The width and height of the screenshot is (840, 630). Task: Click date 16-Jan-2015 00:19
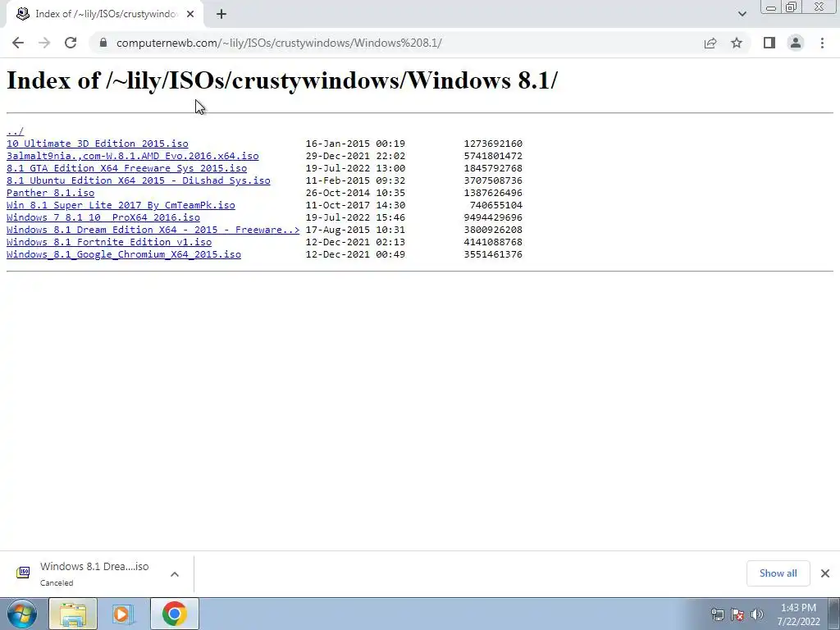pos(355,144)
